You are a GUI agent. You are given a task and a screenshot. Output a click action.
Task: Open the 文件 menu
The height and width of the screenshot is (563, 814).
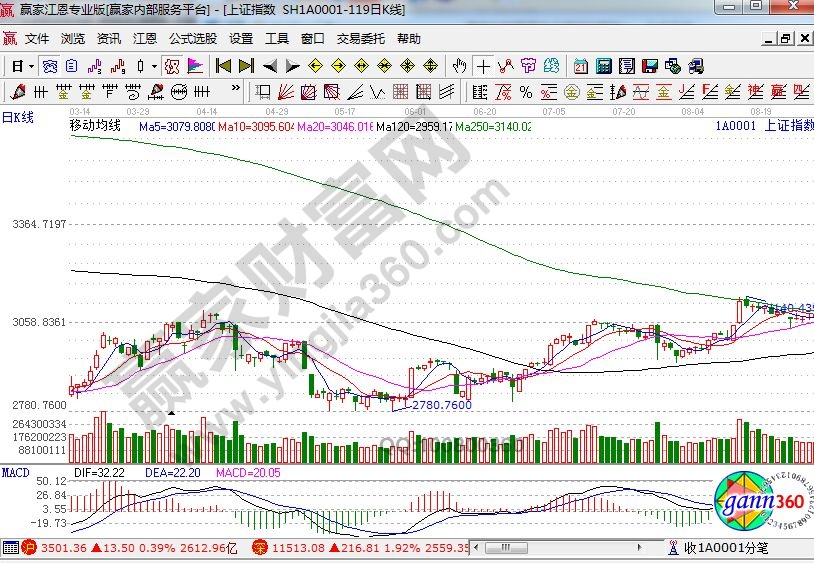[x=37, y=39]
